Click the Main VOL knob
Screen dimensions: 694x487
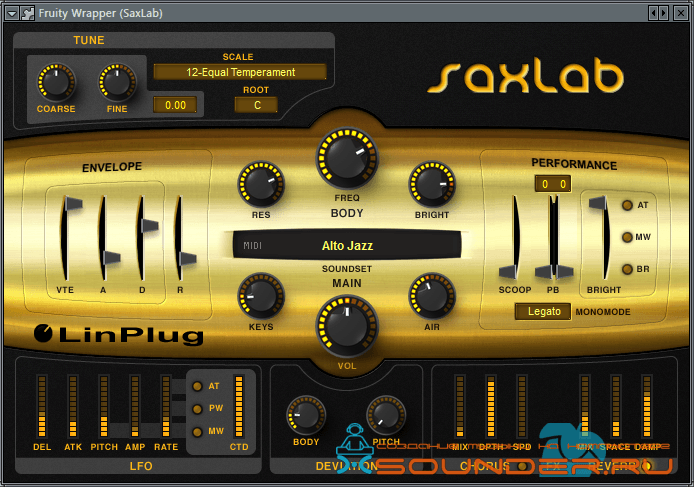pos(347,327)
